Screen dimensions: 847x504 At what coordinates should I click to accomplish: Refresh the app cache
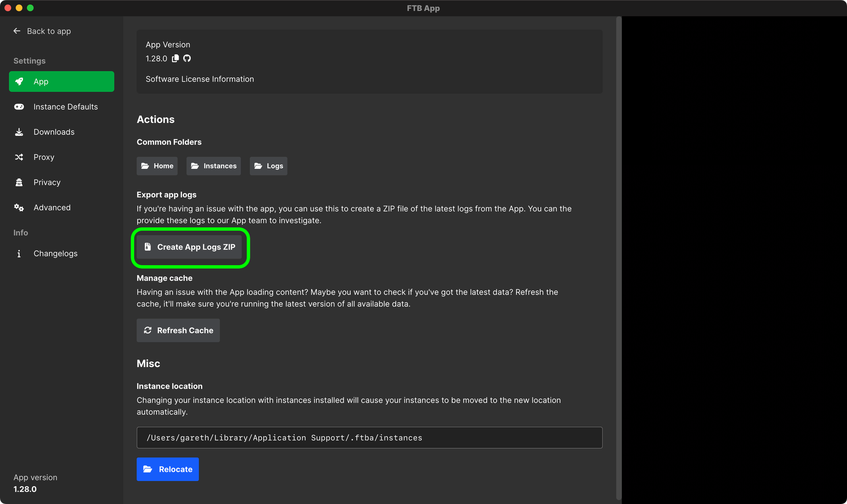[178, 330]
